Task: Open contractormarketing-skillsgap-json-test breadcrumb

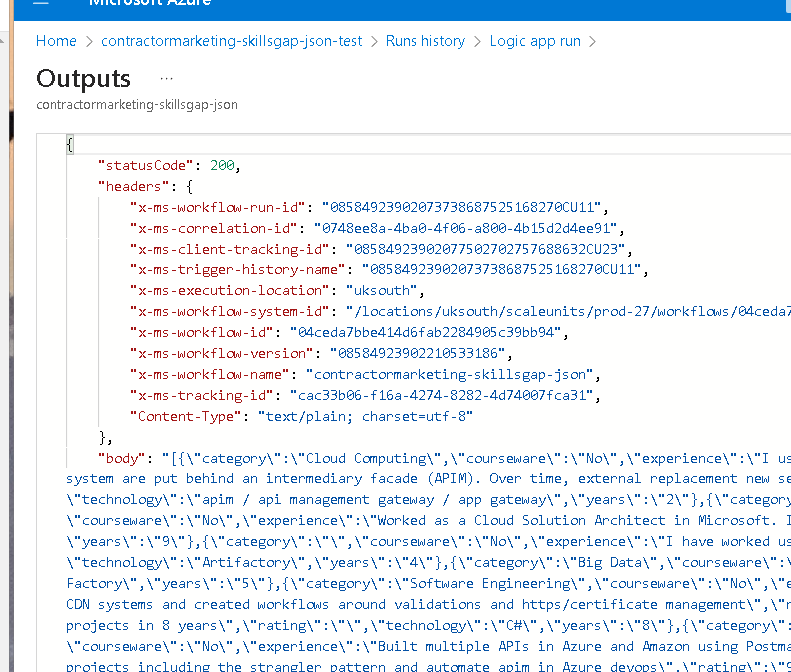Action: 232,41
